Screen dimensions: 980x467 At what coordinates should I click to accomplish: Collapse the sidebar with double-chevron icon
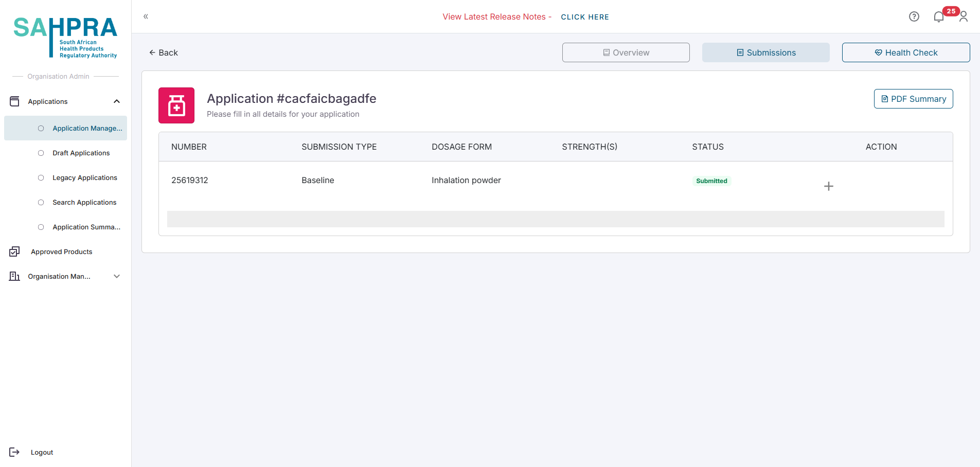click(x=146, y=16)
